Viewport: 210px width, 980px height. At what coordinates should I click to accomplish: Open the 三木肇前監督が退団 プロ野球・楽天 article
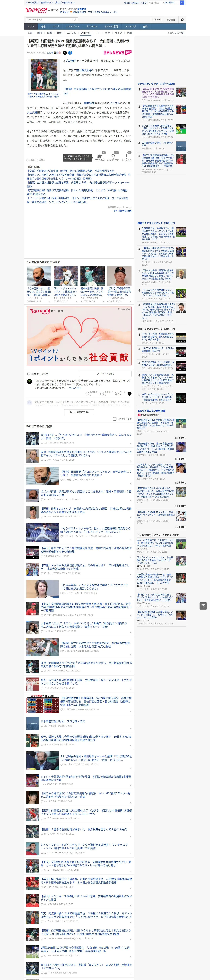(63, 721)
